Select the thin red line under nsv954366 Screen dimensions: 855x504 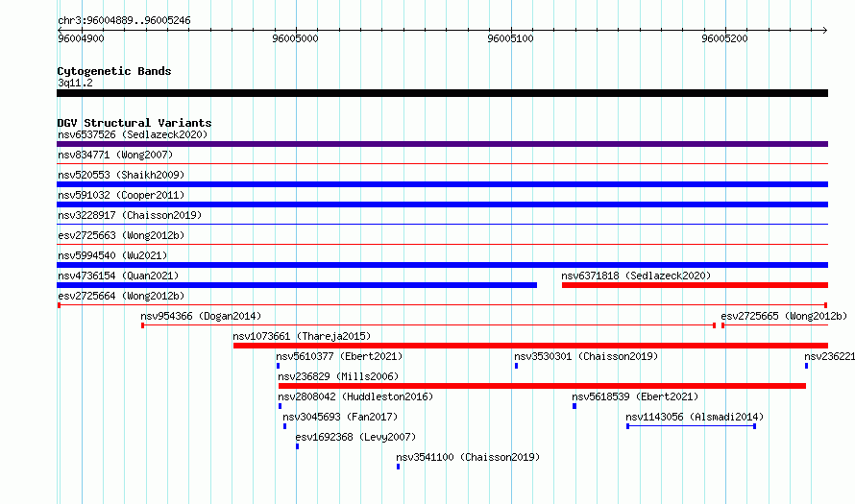coord(428,325)
